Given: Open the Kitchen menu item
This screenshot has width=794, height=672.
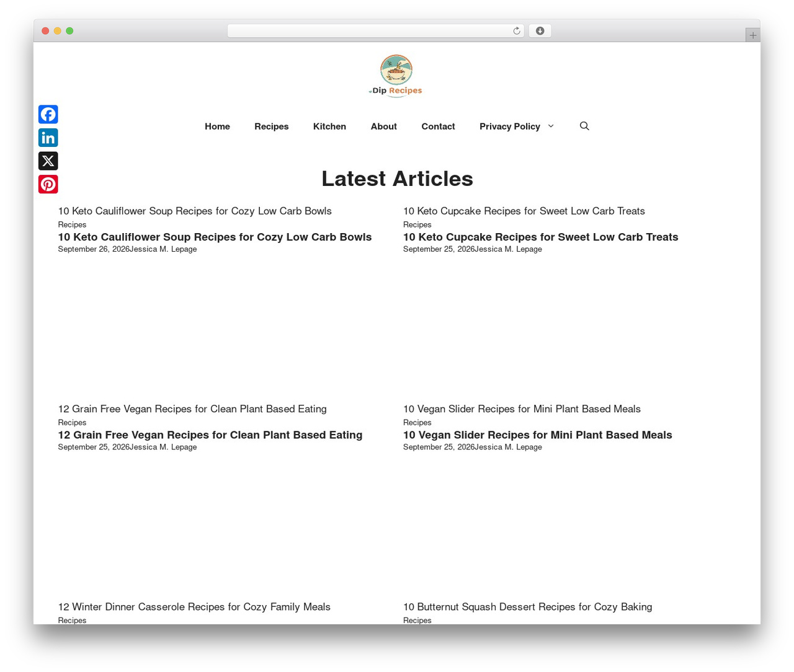Looking at the screenshot, I should pyautogui.click(x=329, y=126).
